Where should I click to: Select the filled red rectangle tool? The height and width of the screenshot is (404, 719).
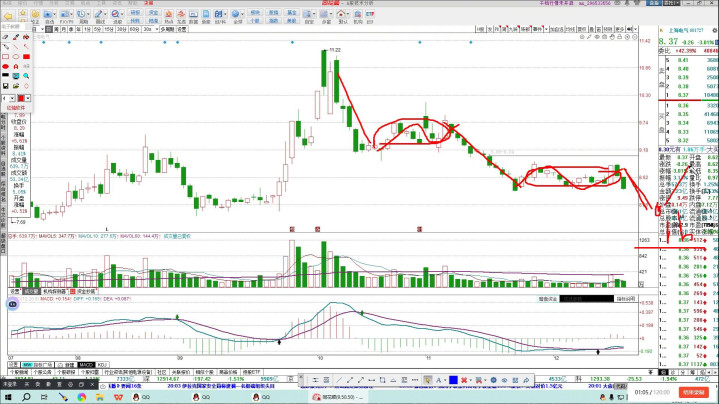pyautogui.click(x=27, y=57)
